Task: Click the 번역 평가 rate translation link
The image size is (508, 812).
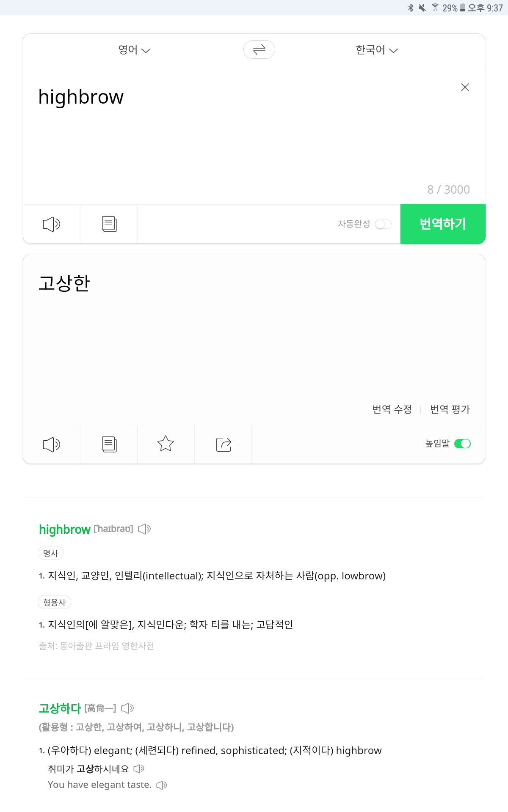Action: (450, 409)
